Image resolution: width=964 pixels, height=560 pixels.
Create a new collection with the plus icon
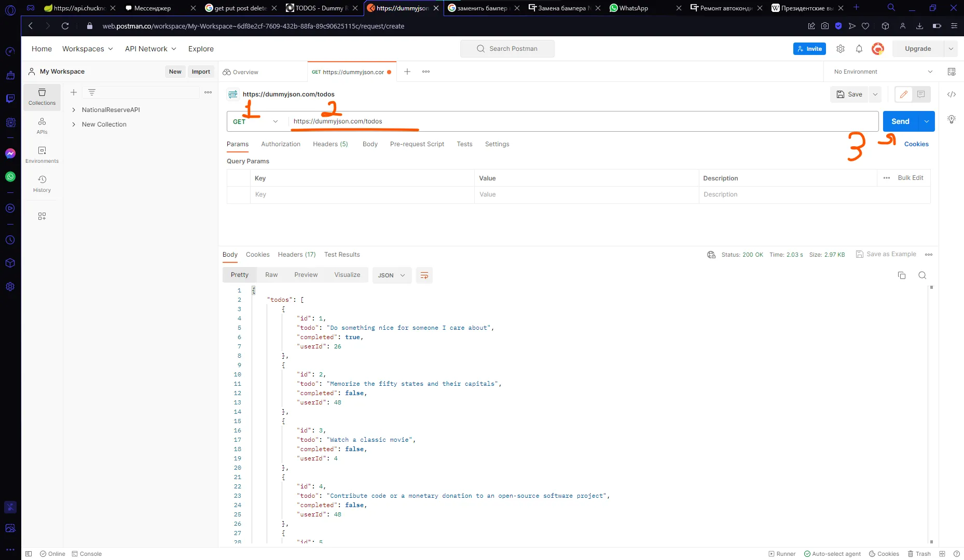(74, 92)
